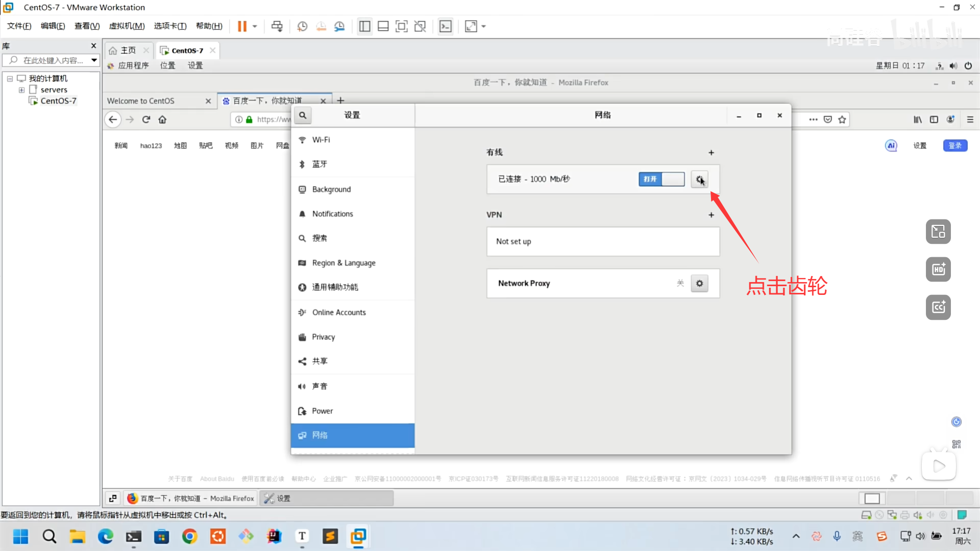Collapse the 我的计算机 tree node
The image size is (980, 551).
(x=10, y=79)
